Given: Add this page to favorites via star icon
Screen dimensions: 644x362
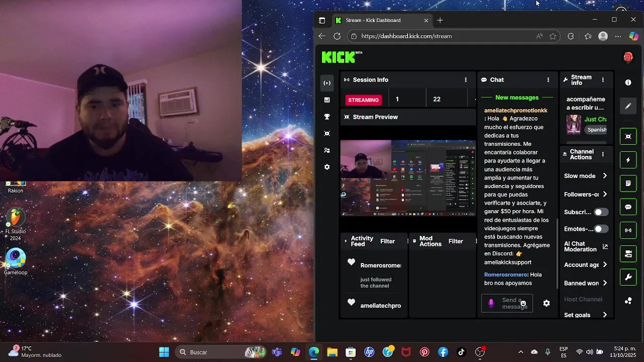Looking at the screenshot, I should (553, 36).
